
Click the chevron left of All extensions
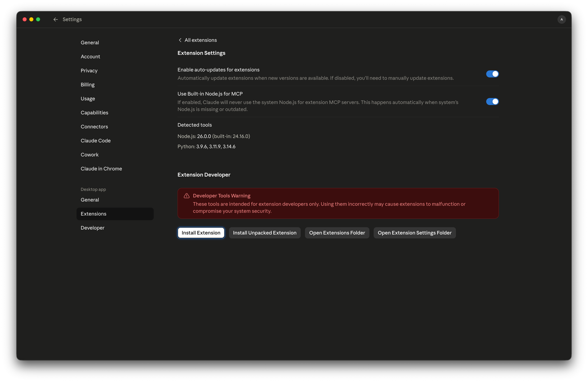pos(180,40)
